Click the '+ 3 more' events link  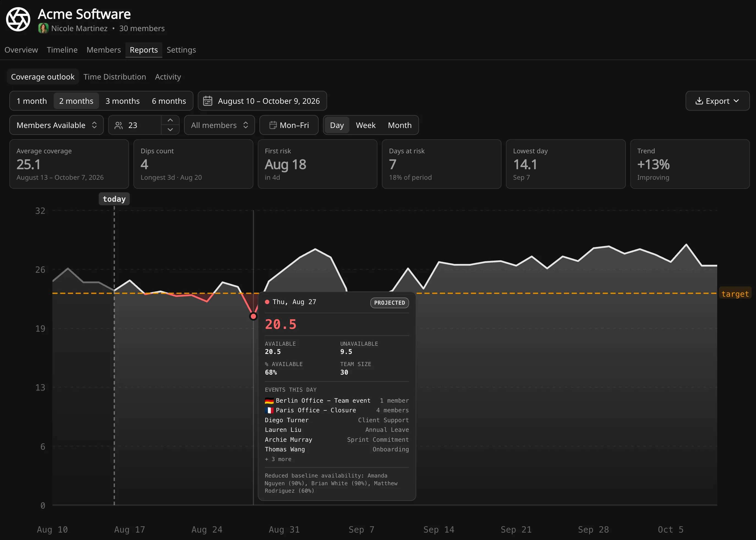[x=278, y=459]
